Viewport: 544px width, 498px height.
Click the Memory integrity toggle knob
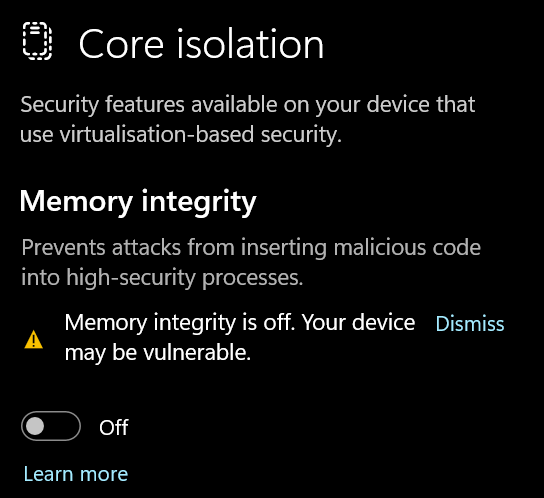pos(35,426)
